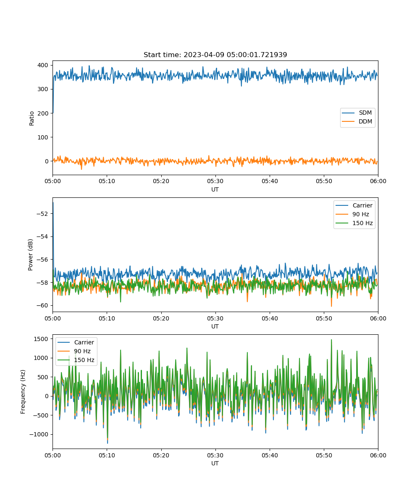The width and height of the screenshot is (420, 504).
Task: Click the orange DDM legend line sample
Action: click(349, 122)
